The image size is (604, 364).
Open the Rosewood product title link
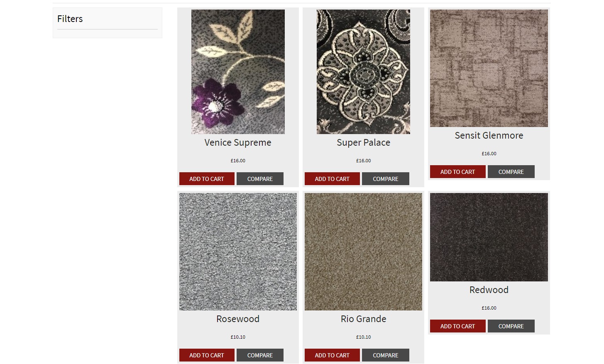238,319
